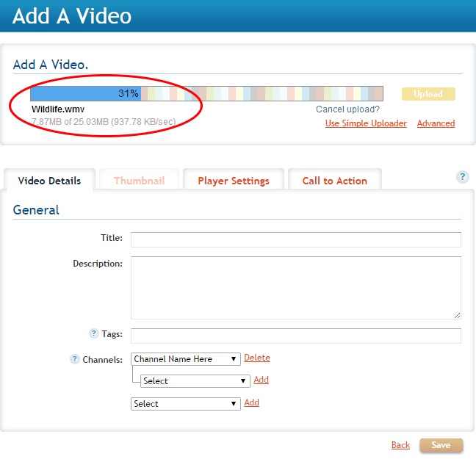This screenshot has height=459, width=476.
Task: Focus the Title input field
Action: coord(296,240)
